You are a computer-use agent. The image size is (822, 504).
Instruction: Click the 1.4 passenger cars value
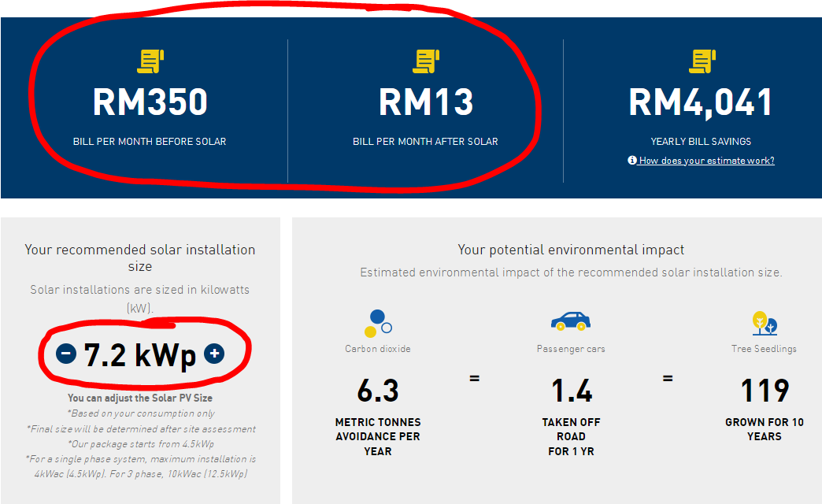572,391
